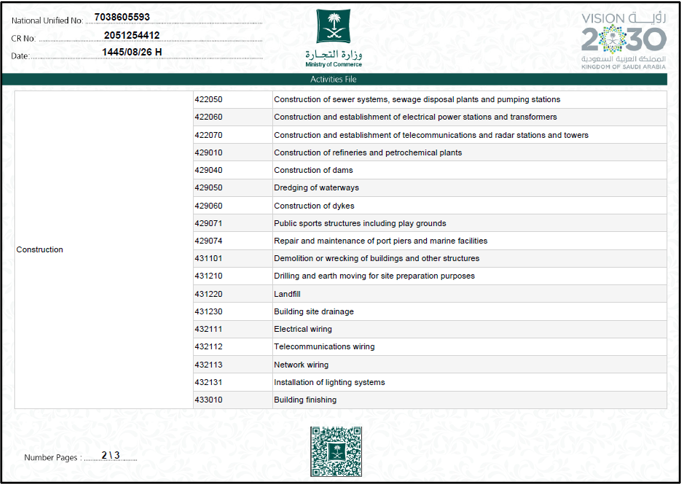Click the Vision 2030 logo

click(x=624, y=40)
